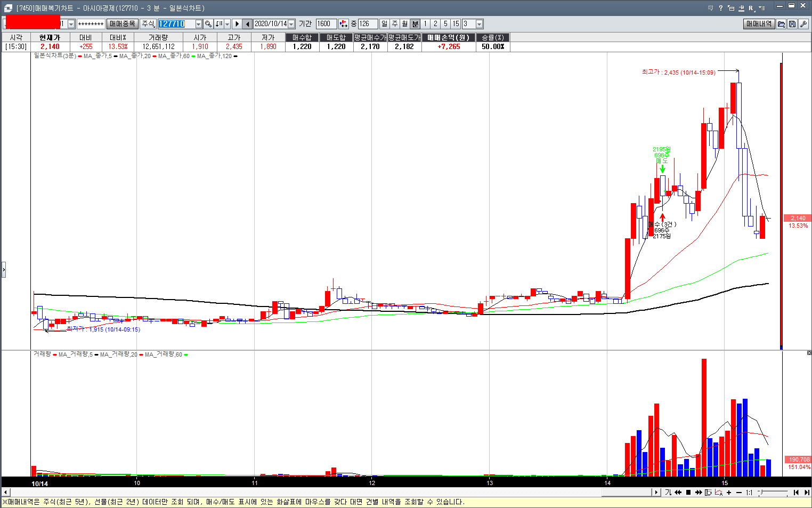
Task: Select the 5 minute interval button
Action: click(x=445, y=24)
